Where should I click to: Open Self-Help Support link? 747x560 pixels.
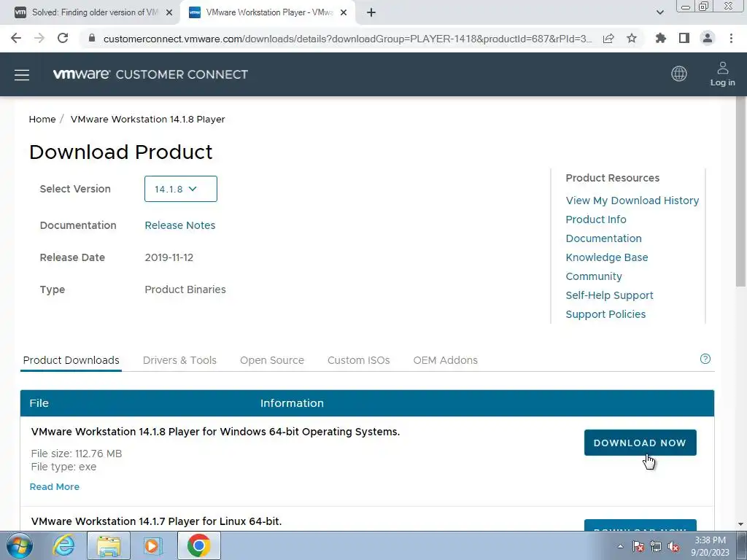(609, 296)
